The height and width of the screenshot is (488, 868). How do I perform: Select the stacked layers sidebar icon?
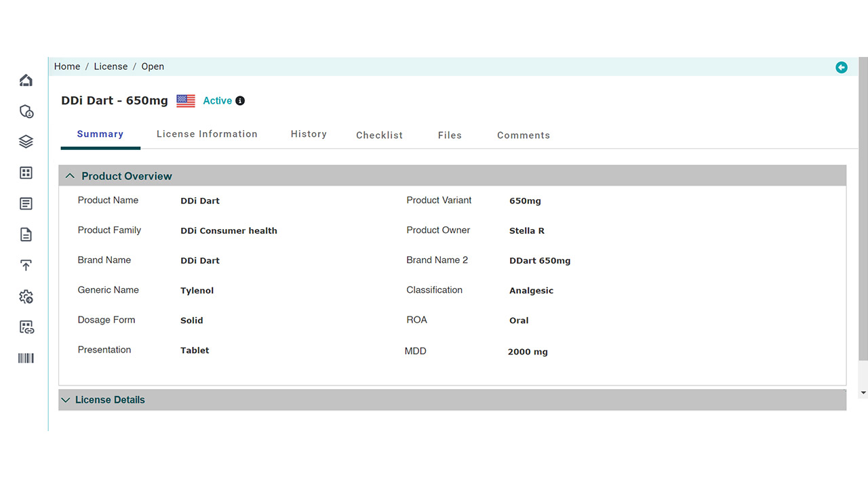click(x=26, y=142)
